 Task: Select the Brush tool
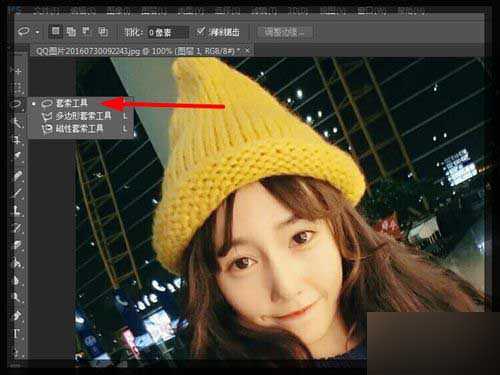pos(17,192)
